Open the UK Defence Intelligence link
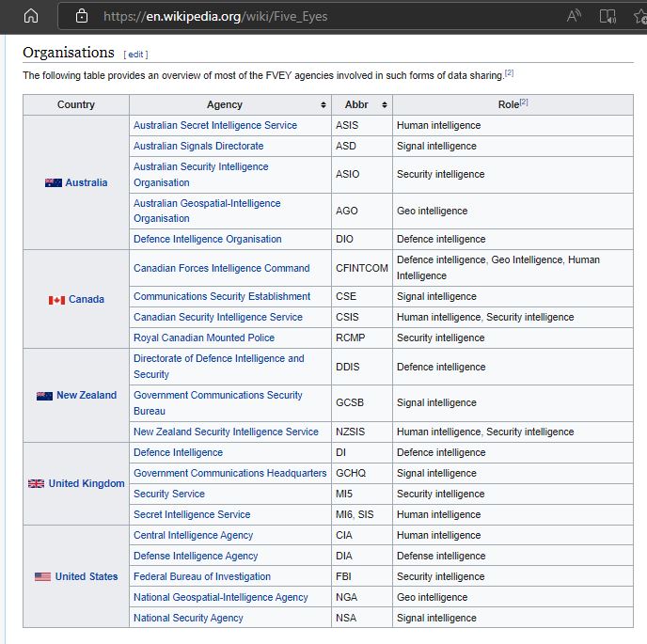647x644 pixels. [178, 452]
